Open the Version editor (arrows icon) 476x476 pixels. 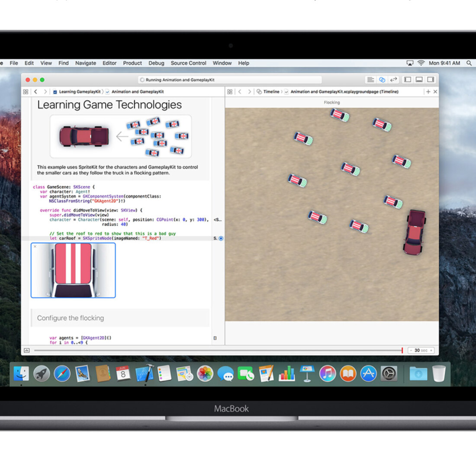pos(393,80)
